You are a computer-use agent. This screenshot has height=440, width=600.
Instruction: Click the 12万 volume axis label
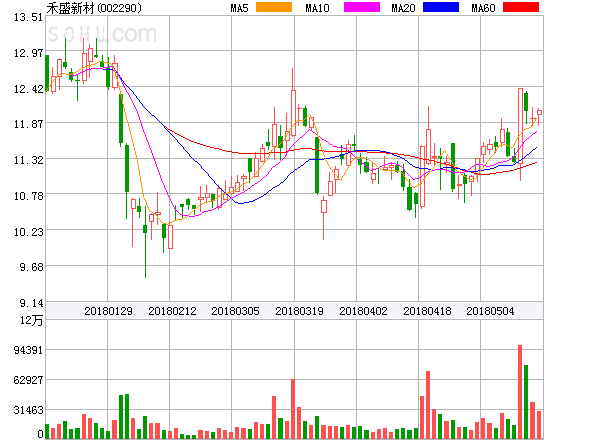(x=31, y=320)
